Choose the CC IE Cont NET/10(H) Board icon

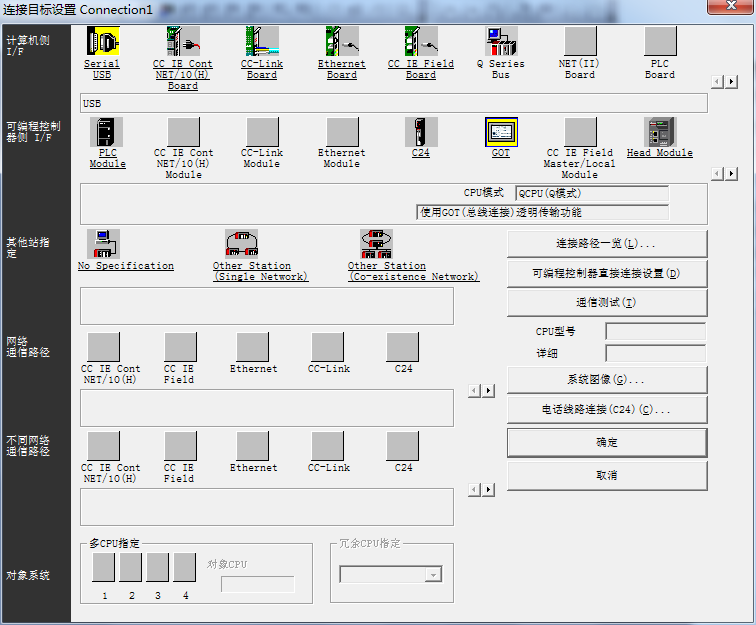[183, 42]
